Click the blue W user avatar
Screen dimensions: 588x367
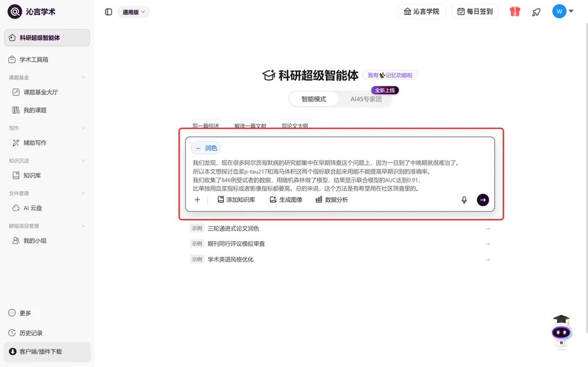[x=559, y=11]
